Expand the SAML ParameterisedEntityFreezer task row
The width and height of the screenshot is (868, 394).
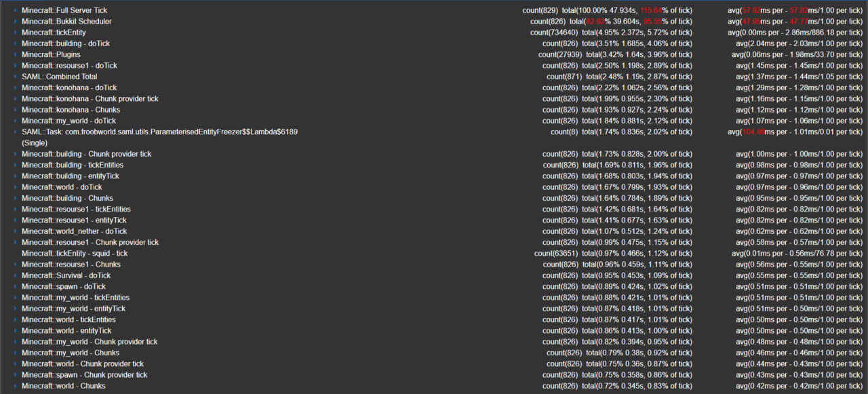tap(16, 132)
